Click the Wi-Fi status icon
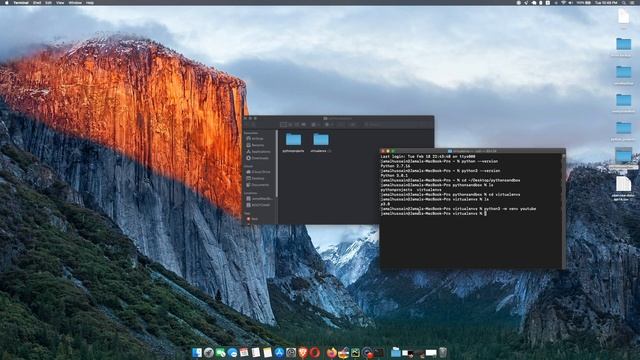The width and height of the screenshot is (640, 360). pyautogui.click(x=564, y=2)
